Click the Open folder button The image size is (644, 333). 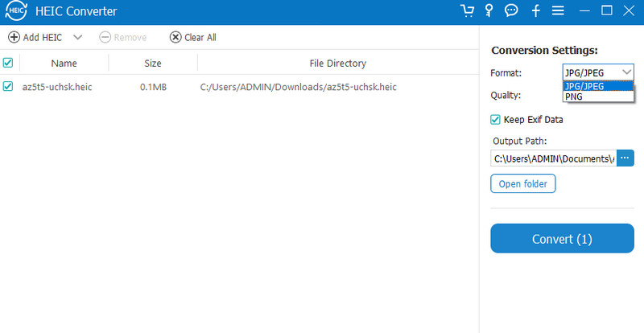click(x=522, y=183)
